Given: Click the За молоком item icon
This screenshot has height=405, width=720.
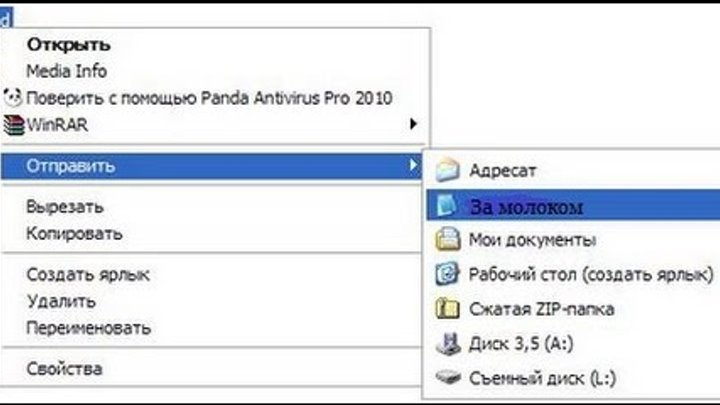Looking at the screenshot, I should pyautogui.click(x=448, y=205).
